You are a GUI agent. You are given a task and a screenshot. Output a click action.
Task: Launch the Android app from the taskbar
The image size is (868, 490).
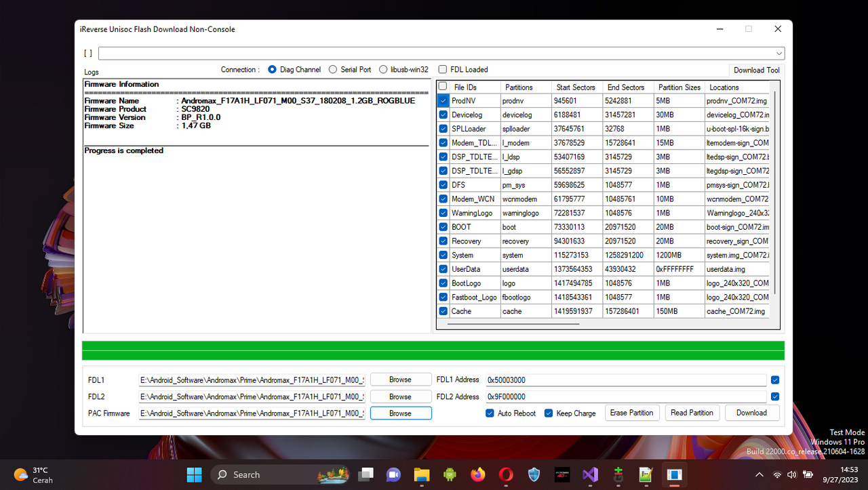click(450, 475)
